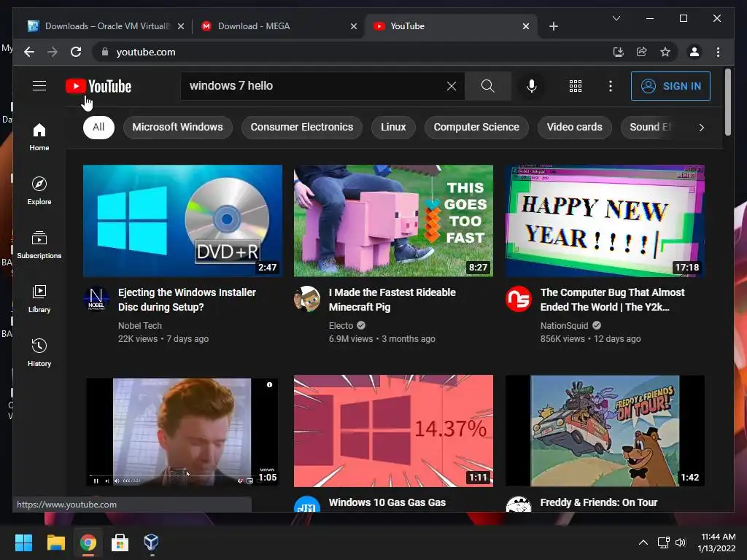The height and width of the screenshot is (560, 747).
Task: Bookmark this page with the star
Action: (x=665, y=52)
